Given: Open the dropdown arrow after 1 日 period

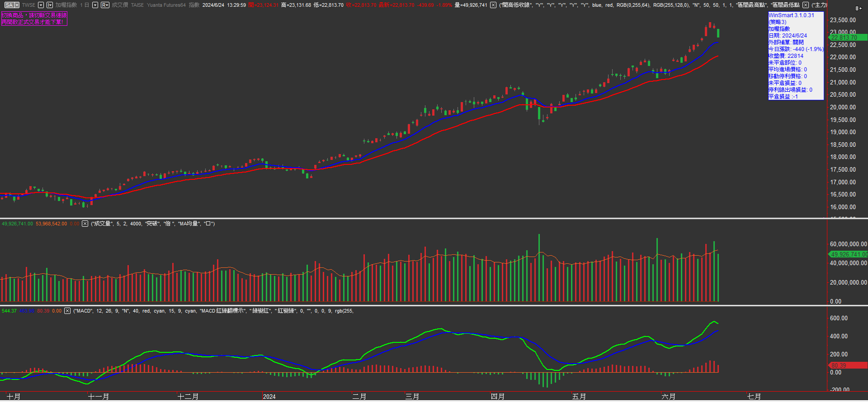Looking at the screenshot, I should 95,5.
